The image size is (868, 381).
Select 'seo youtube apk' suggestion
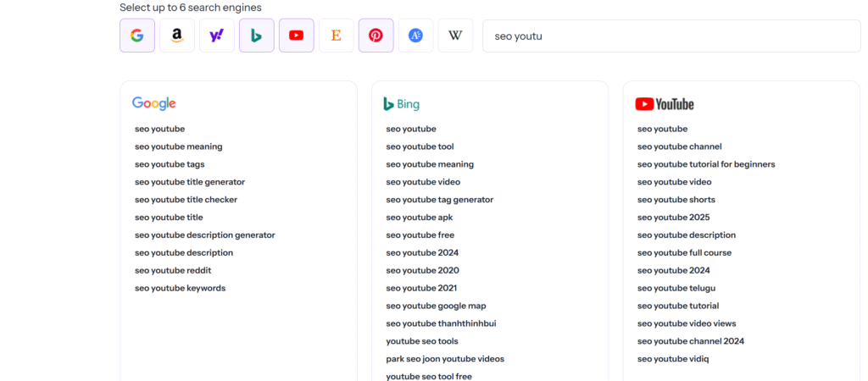pyautogui.click(x=419, y=218)
